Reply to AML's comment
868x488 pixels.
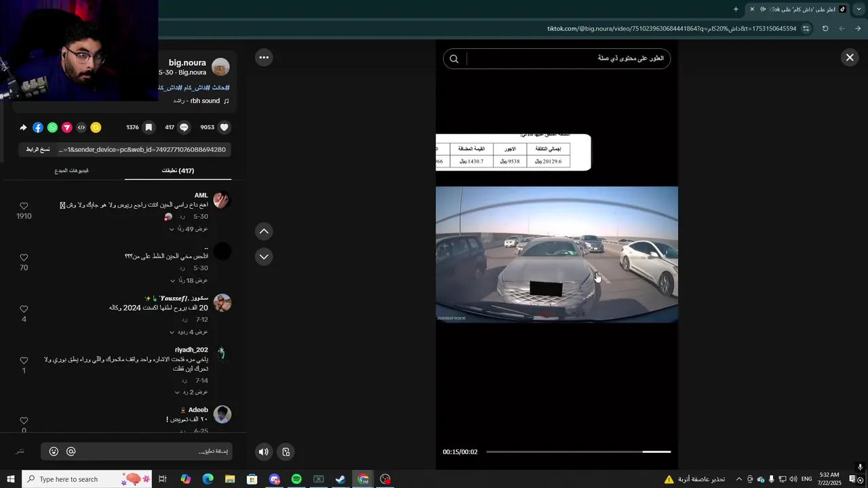tap(182, 217)
